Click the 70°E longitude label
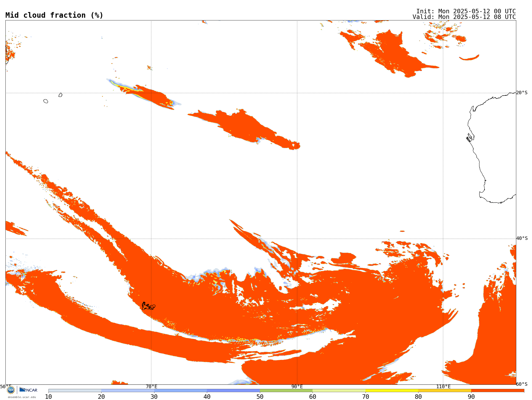Image resolution: width=532 pixels, height=400 pixels. pyautogui.click(x=151, y=386)
